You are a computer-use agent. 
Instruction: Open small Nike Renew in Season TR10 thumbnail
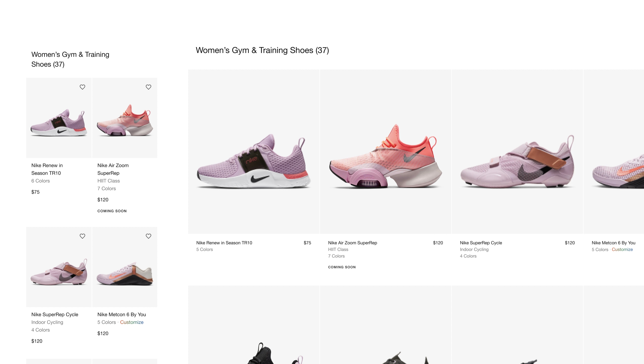coord(59,123)
